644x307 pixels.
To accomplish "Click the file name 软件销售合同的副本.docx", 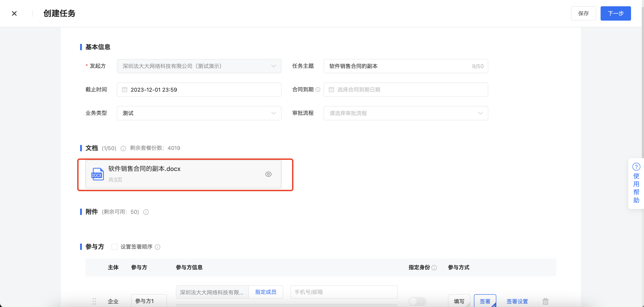I will click(x=144, y=169).
